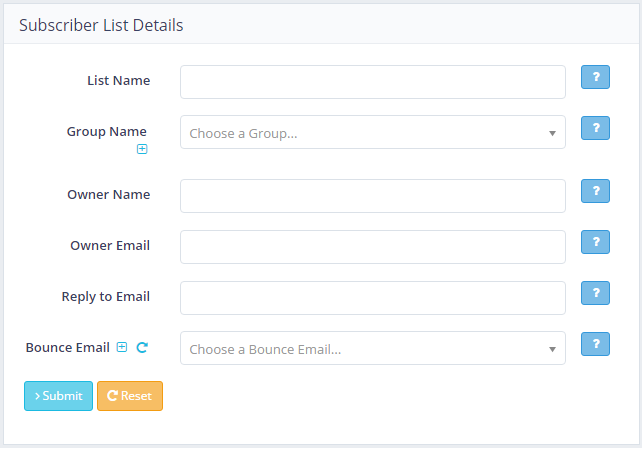
Task: Click the orange Reset button
Action: 129,396
